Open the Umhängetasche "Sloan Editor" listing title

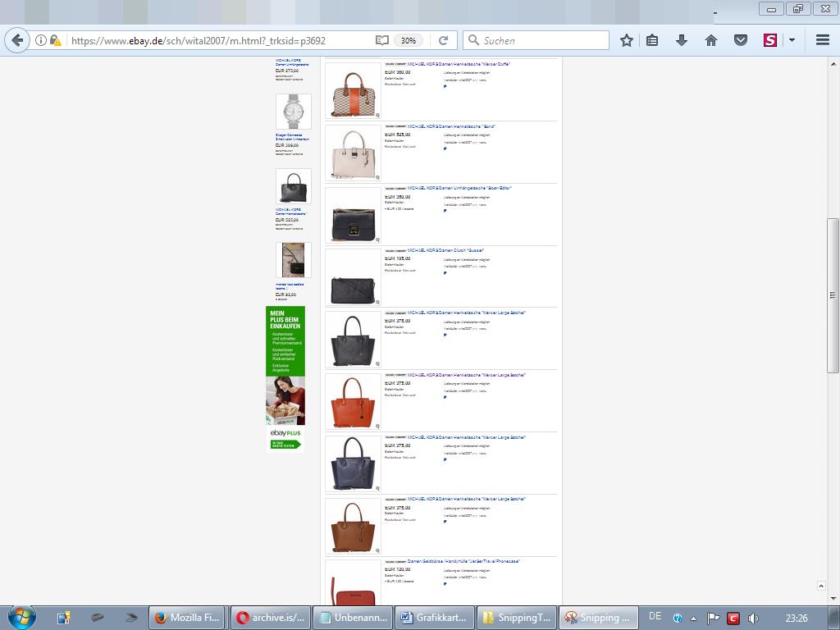click(x=459, y=188)
